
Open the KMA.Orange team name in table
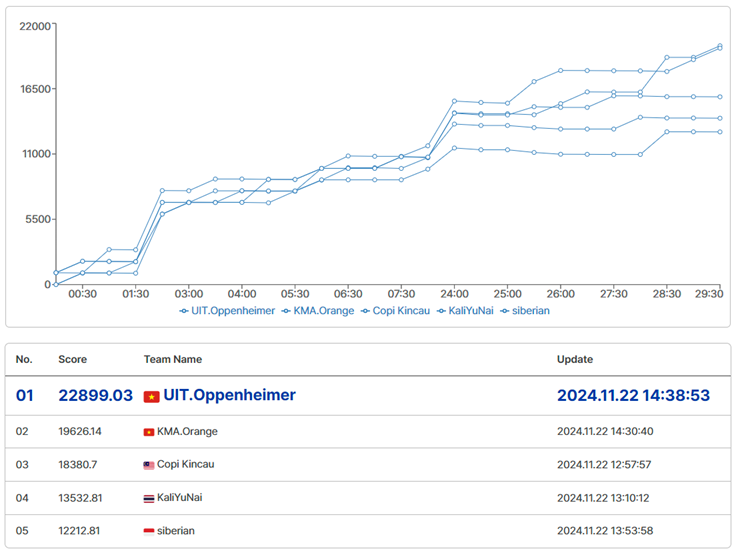pyautogui.click(x=187, y=432)
